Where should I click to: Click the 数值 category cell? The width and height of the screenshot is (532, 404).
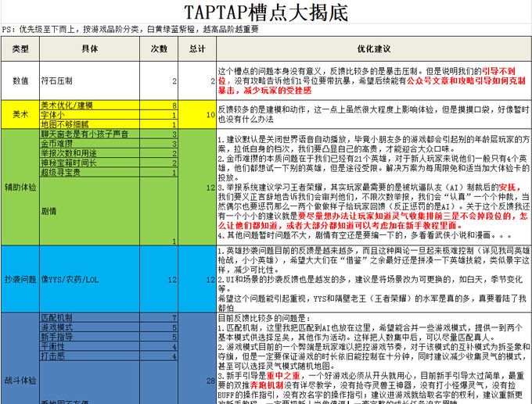20,80
